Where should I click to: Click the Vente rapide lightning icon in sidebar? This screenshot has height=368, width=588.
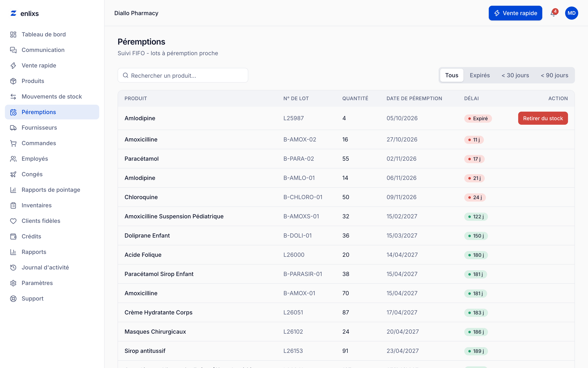point(13,65)
